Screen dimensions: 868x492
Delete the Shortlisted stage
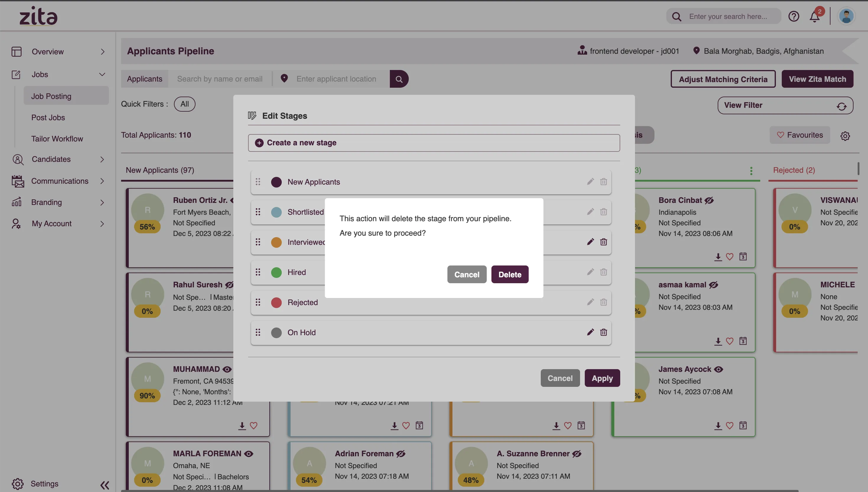coord(603,212)
